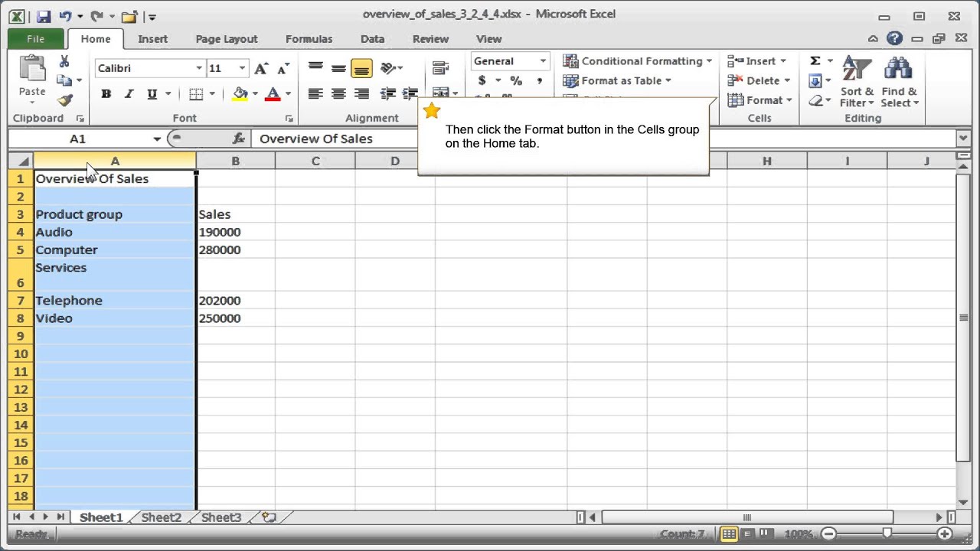Open the Find & Select dropdown
This screenshot has height=551, width=980.
tap(900, 82)
